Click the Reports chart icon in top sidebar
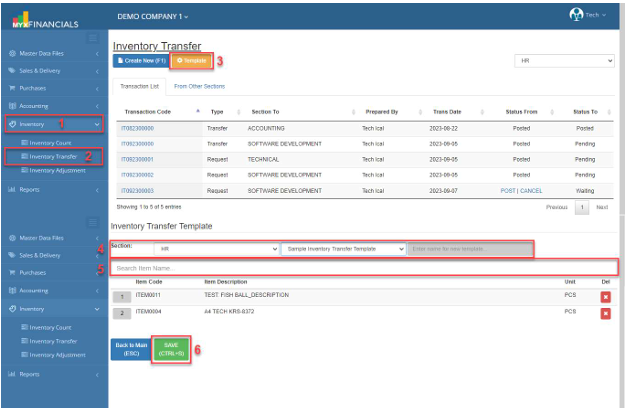This screenshot has width=626, height=408. tap(12, 189)
